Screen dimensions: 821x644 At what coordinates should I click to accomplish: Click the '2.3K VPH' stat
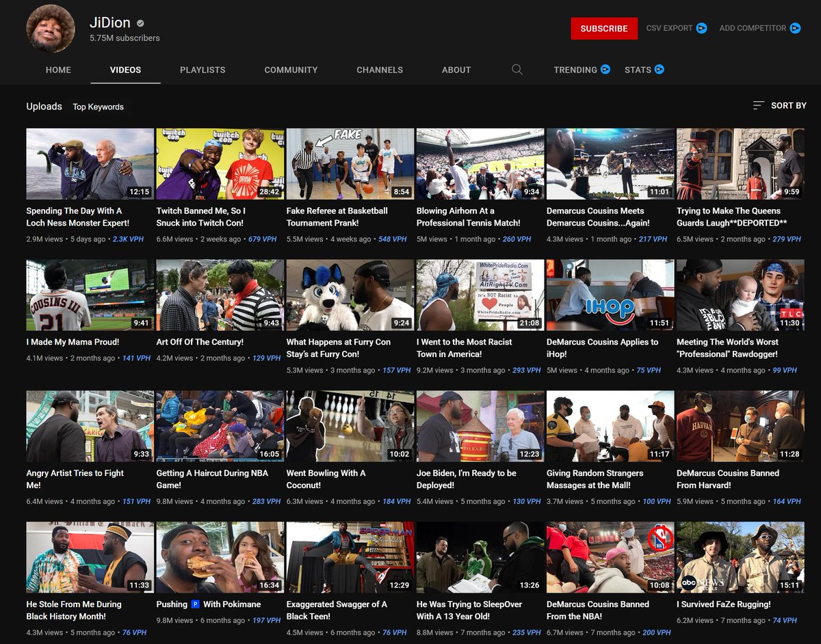point(129,239)
